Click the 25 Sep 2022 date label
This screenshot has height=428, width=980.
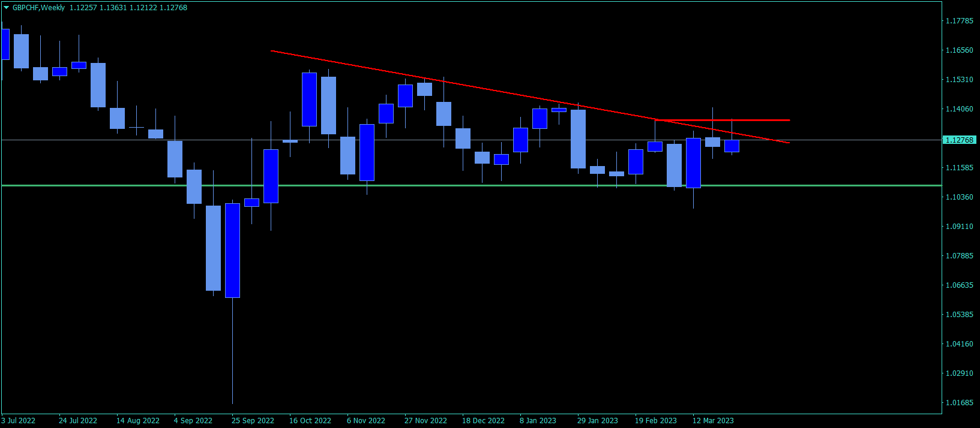tap(253, 421)
